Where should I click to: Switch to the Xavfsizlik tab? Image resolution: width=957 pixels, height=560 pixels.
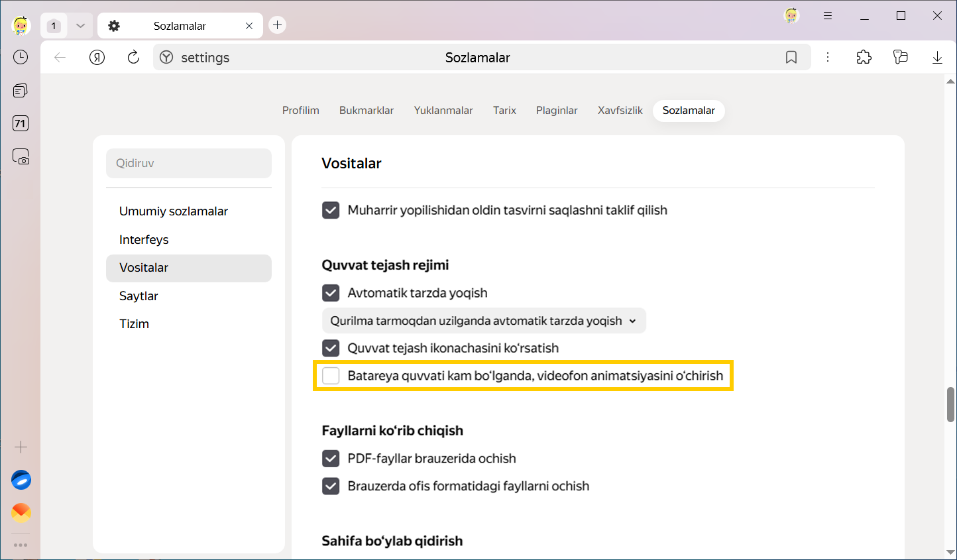coord(620,111)
